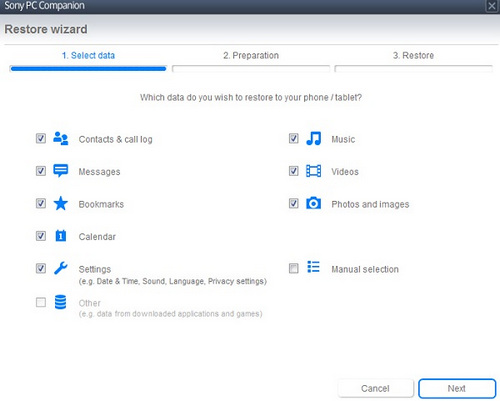
Task: Click the 'Sony PC Companion' title text
Action: coord(44,6)
